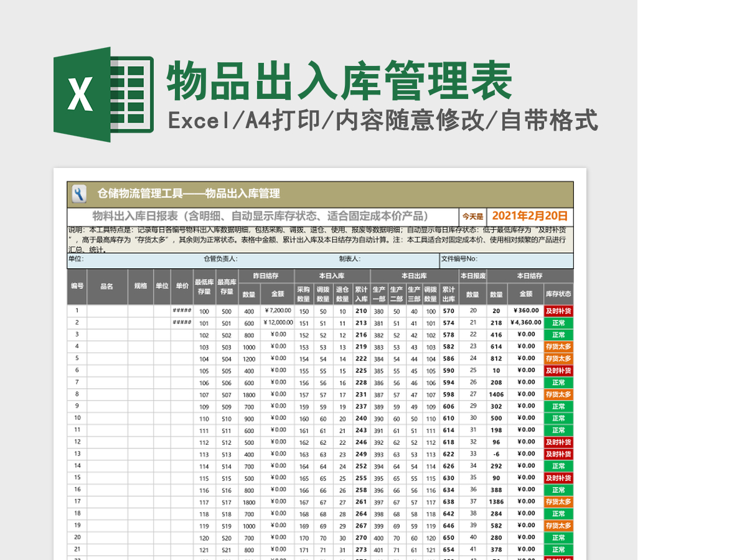Click the 本日入库 group header
This screenshot has height=560, width=747.
332,276
